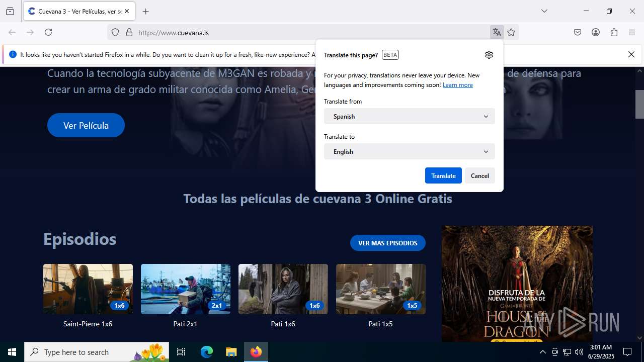Confirm with the Translate button
The image size is (644, 362).
click(443, 175)
